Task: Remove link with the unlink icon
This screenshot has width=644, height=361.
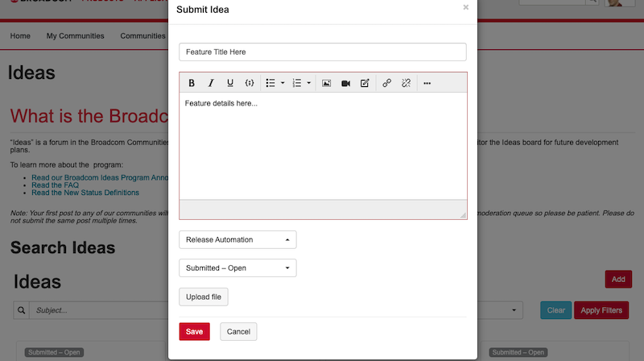Action: (407, 83)
